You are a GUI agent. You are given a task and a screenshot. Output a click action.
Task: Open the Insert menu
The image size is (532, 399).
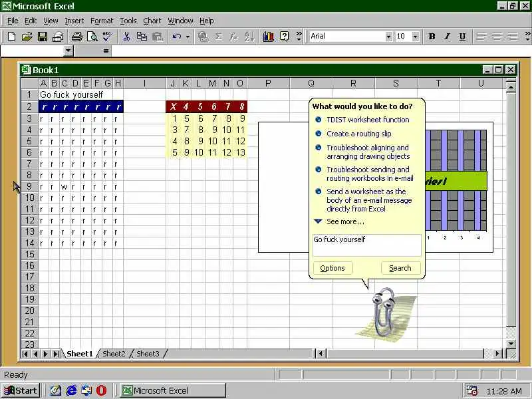(74, 21)
